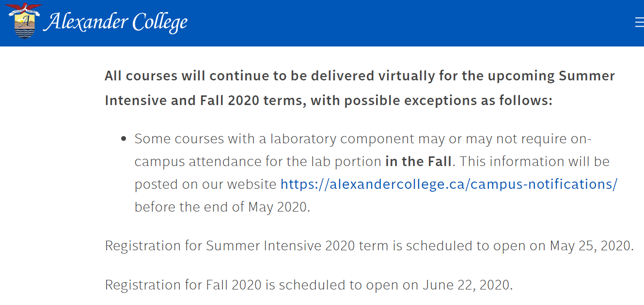Click "This information will be" sentence text

534,161
